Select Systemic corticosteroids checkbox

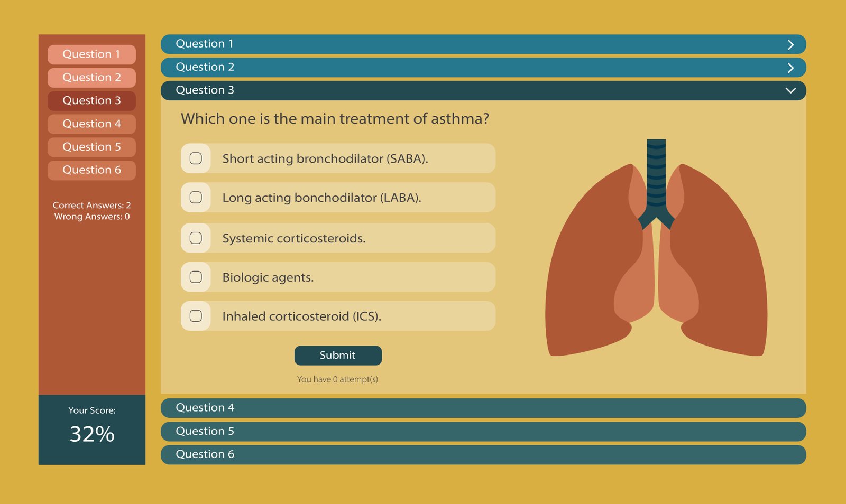coord(196,238)
